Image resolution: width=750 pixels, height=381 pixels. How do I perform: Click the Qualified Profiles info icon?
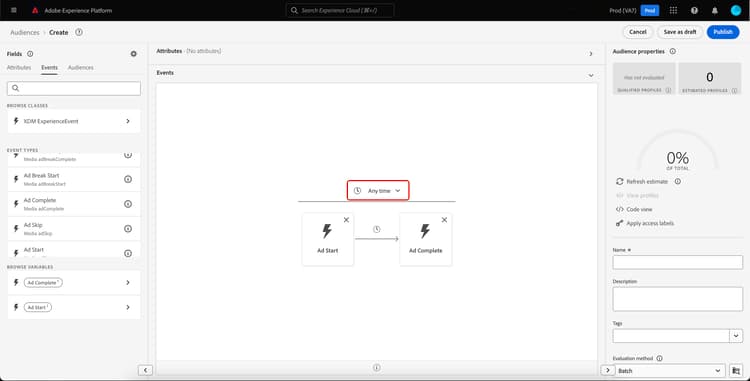pyautogui.click(x=668, y=90)
